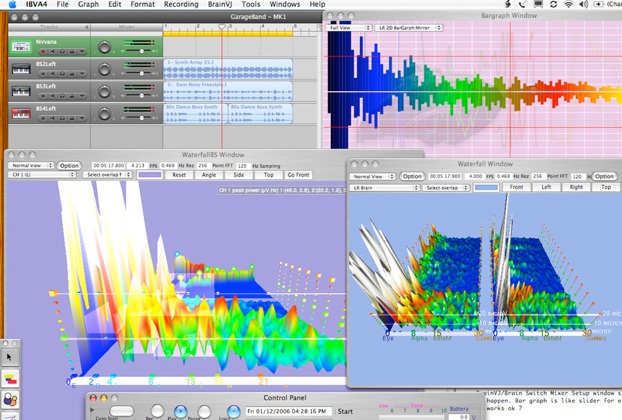Open the LR Brain dropdown
Screen dimensions: 622x420
[x=384, y=188]
